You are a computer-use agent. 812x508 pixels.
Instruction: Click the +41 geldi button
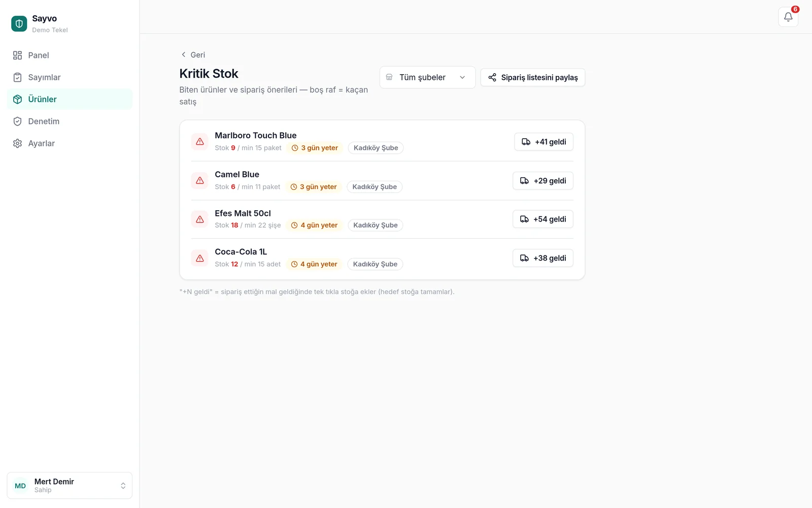click(544, 142)
